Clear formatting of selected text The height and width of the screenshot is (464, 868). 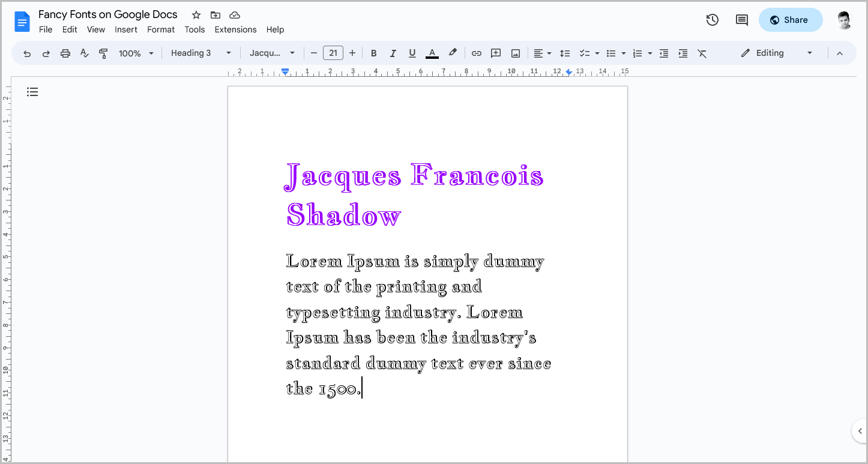pyautogui.click(x=702, y=53)
